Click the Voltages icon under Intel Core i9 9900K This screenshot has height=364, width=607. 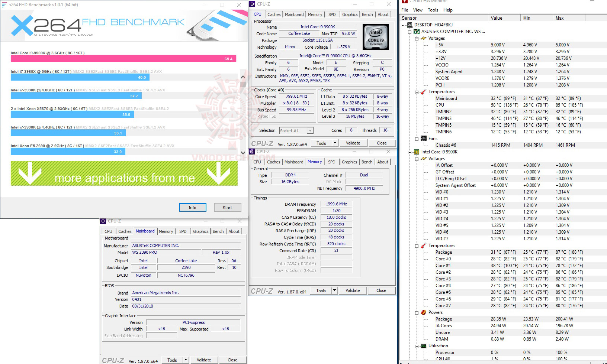424,159
